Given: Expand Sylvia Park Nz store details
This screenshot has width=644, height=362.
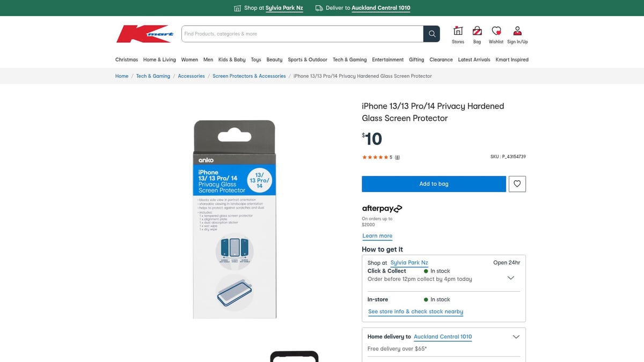Looking at the screenshot, I should [x=409, y=263].
